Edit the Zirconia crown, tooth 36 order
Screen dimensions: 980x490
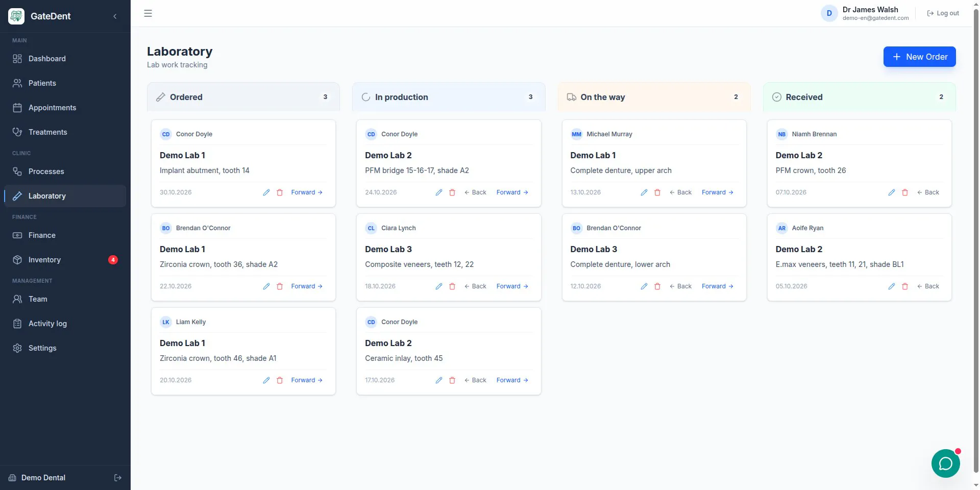pyautogui.click(x=266, y=286)
